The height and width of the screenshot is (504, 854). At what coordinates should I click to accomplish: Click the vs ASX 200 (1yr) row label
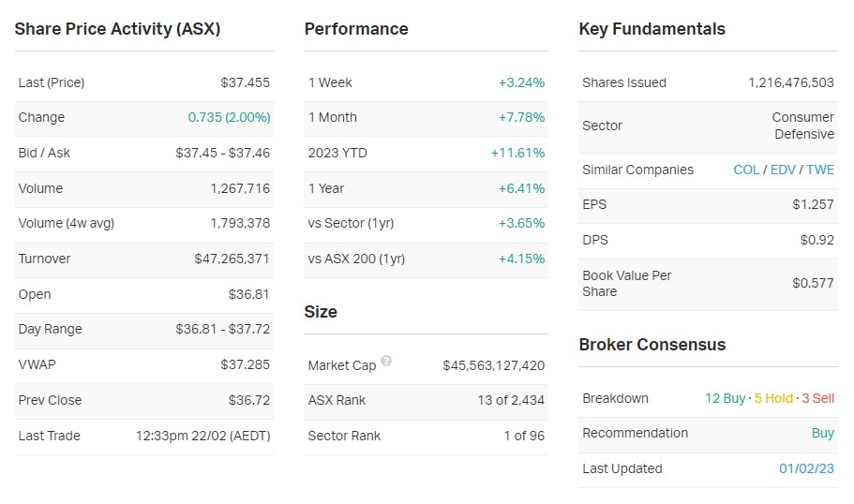[356, 259]
